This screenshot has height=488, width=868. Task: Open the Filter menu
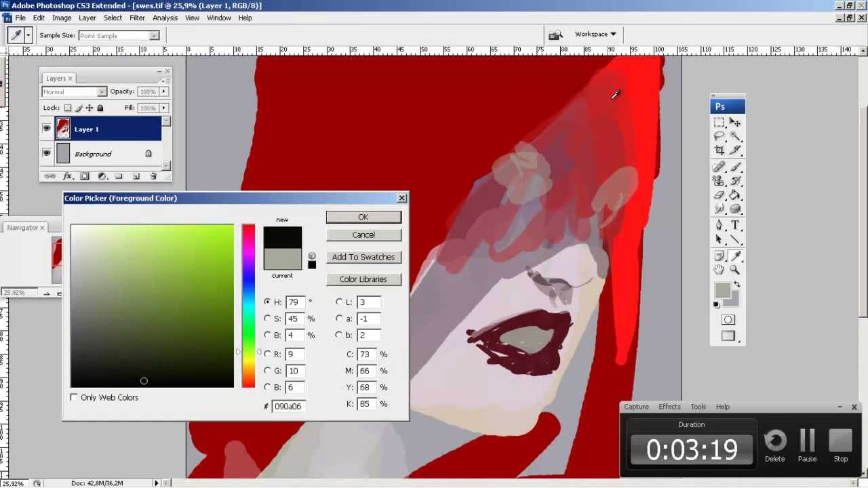click(x=138, y=18)
